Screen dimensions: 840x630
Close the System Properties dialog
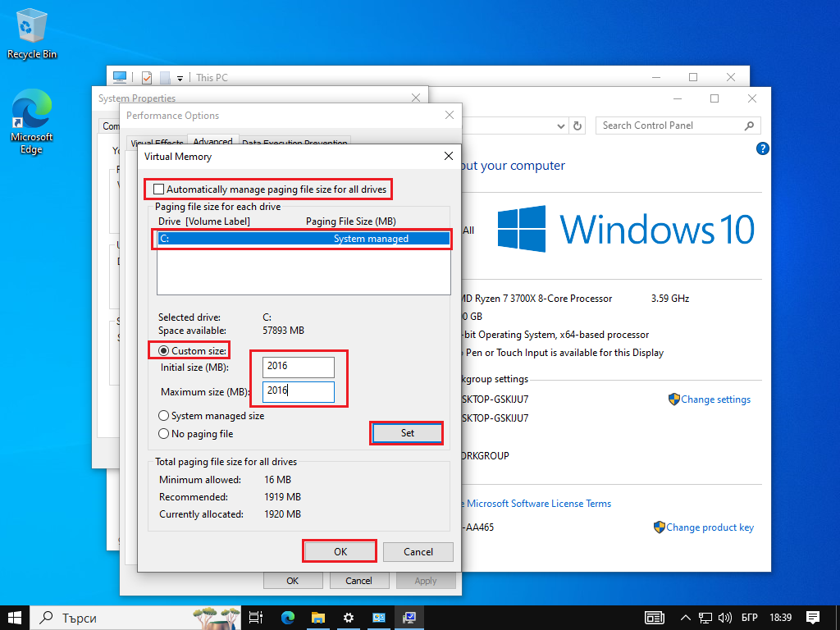click(416, 98)
